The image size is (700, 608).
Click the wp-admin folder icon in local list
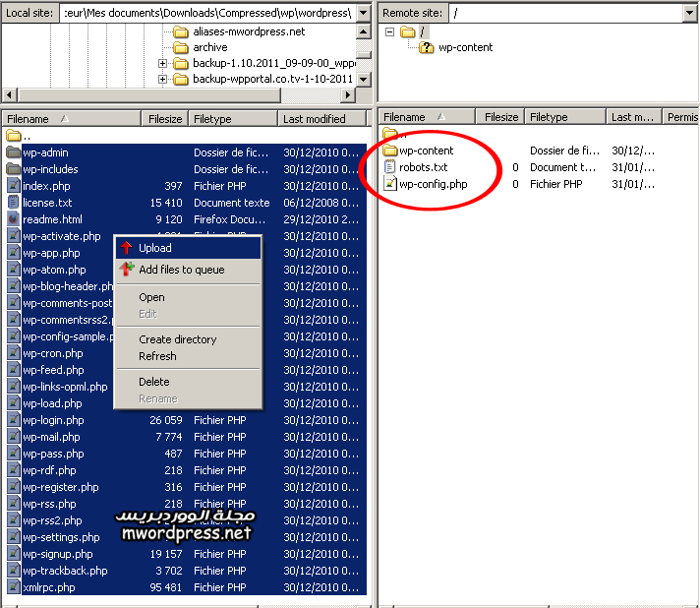click(x=14, y=152)
